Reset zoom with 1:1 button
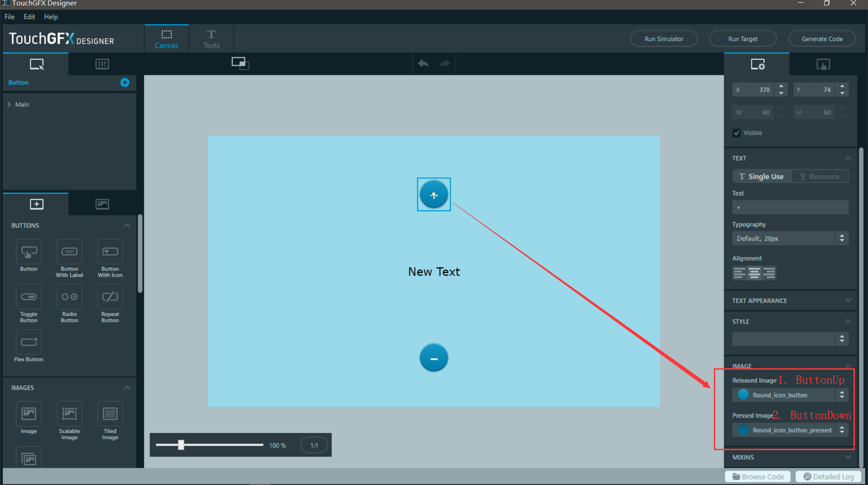This screenshot has width=868, height=485. click(x=314, y=445)
